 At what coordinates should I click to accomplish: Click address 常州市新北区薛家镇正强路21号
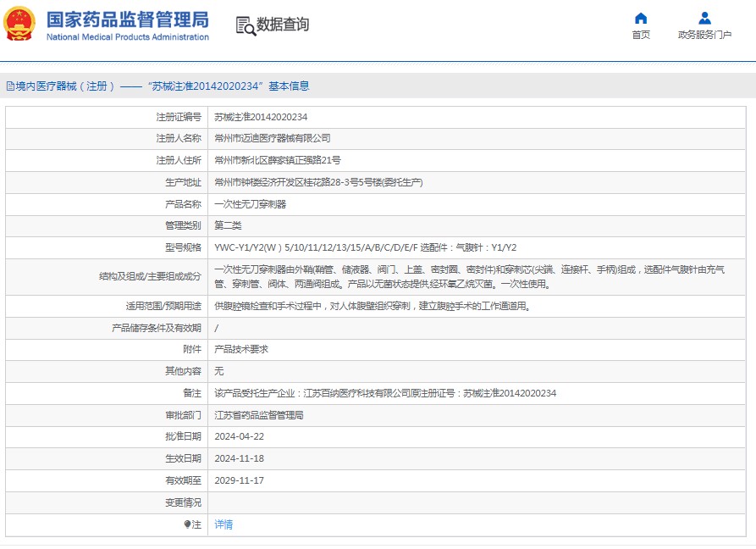(x=277, y=160)
